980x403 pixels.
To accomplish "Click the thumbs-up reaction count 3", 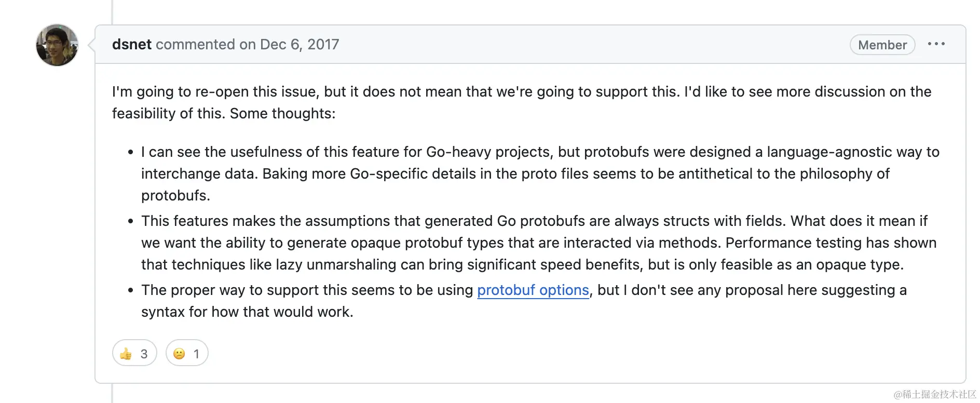I will point(144,354).
